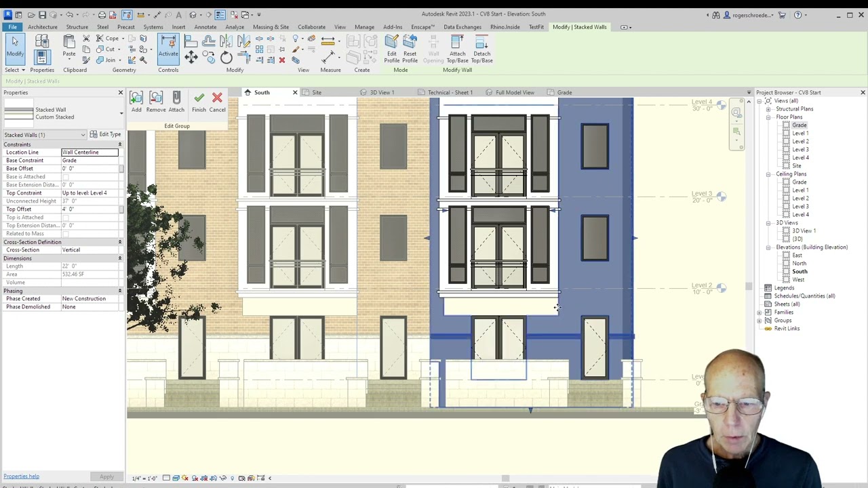Open the Paste clipboard tool
The image size is (868, 488).
click(x=69, y=46)
